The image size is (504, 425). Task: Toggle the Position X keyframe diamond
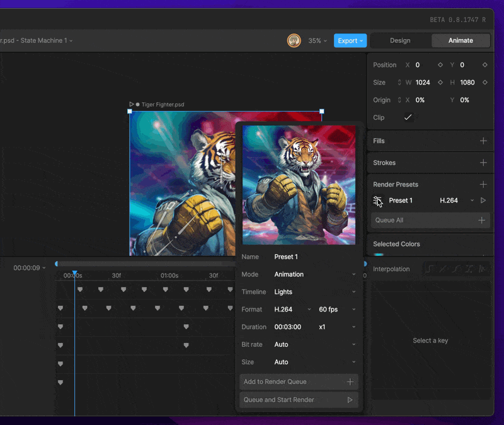(x=440, y=65)
